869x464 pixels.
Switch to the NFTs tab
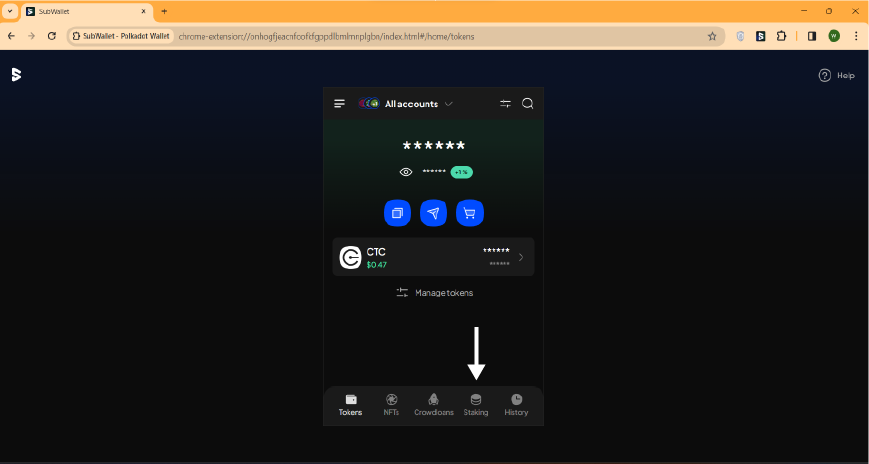391,405
